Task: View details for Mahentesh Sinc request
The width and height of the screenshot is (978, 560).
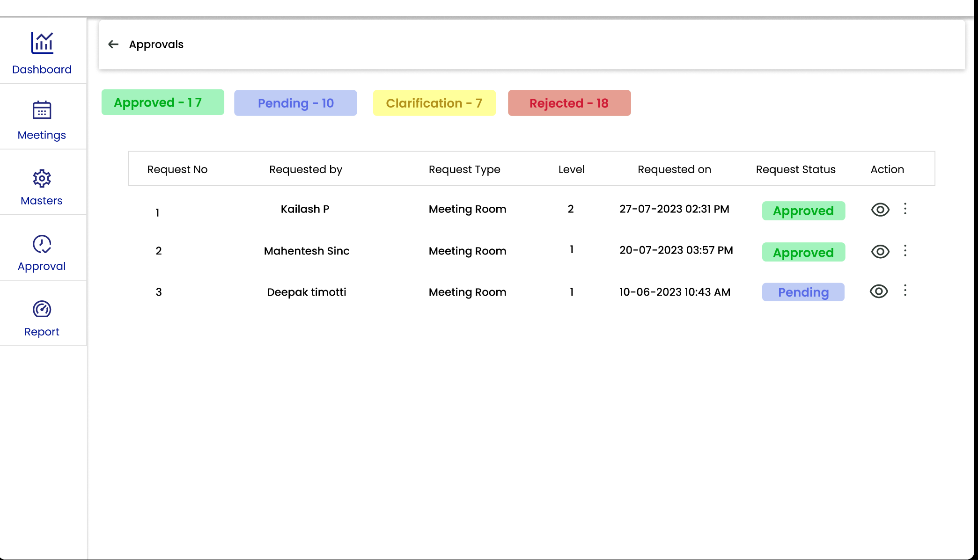Action: coord(879,250)
